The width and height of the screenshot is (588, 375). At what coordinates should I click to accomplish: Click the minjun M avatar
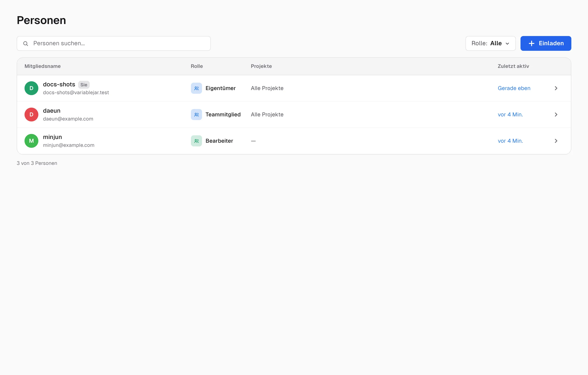point(31,141)
